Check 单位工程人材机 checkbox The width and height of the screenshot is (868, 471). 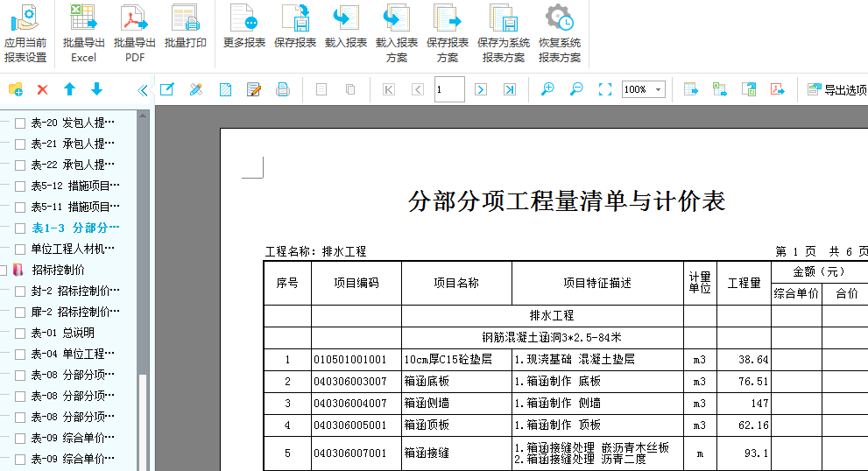tap(20, 249)
